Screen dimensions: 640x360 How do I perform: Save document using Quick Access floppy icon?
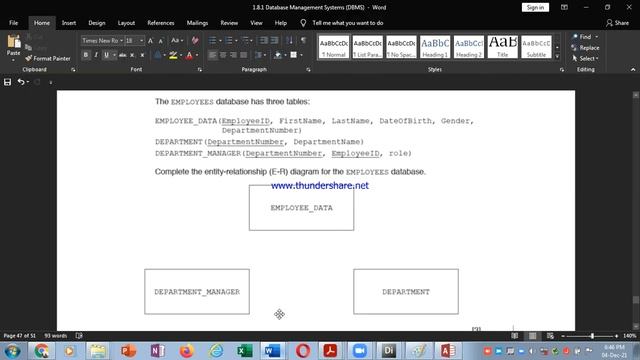pos(7,82)
